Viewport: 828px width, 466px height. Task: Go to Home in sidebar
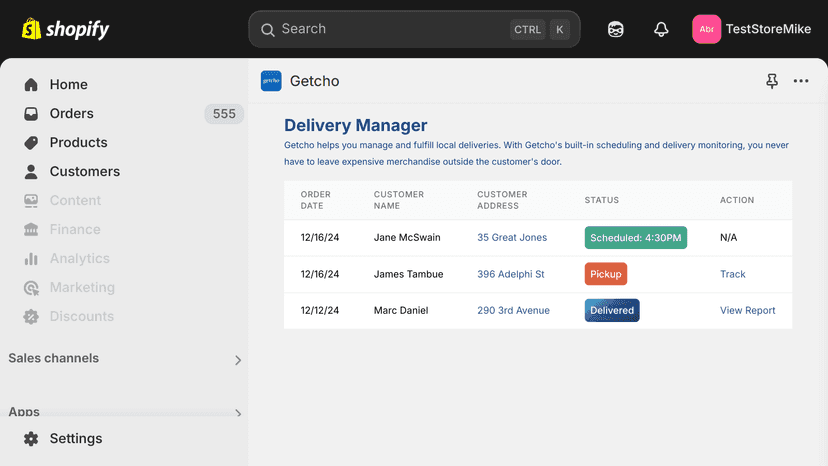click(x=69, y=85)
